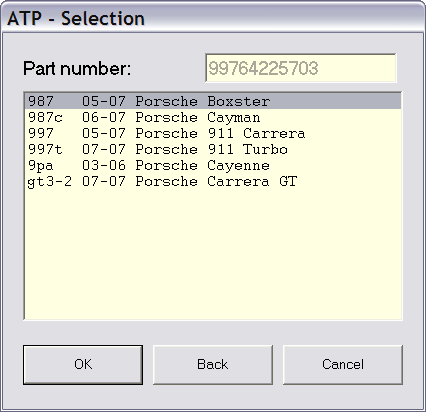Go to previous step with Back button

click(213, 364)
